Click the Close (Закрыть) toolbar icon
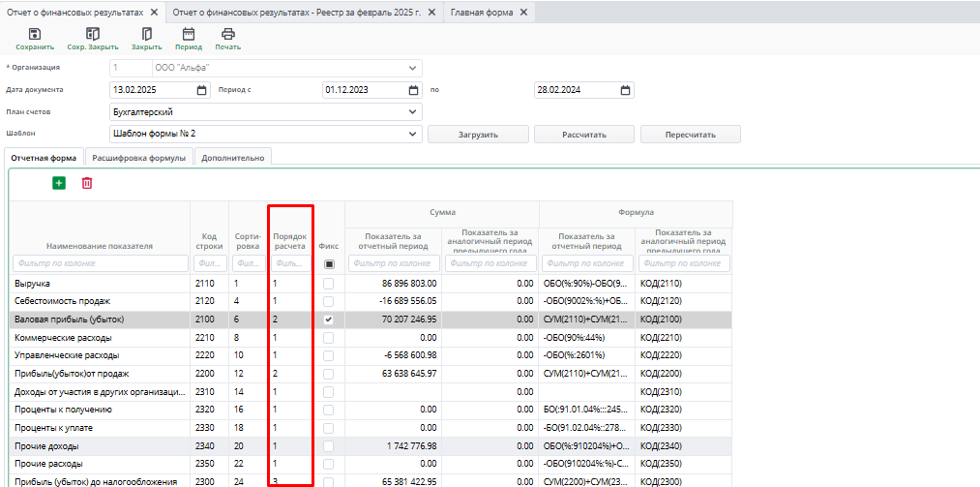 tap(147, 34)
